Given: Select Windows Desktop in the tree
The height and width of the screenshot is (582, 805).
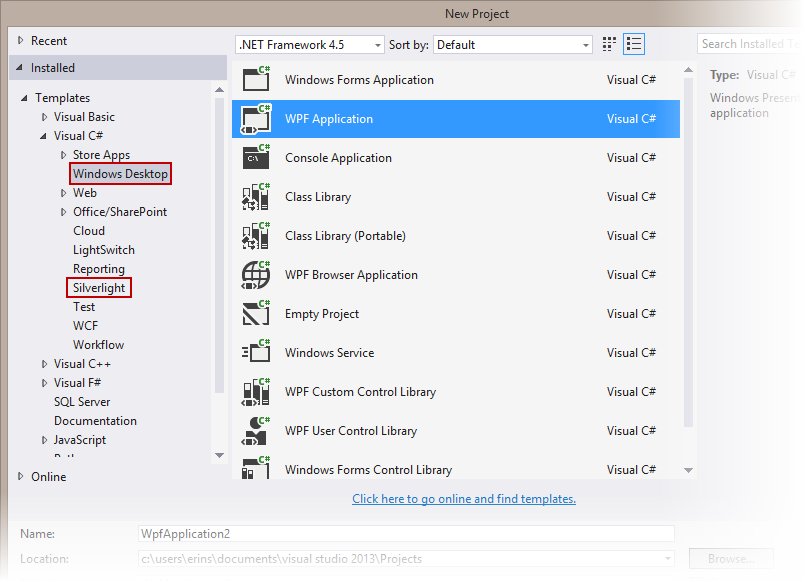Looking at the screenshot, I should click(x=120, y=174).
